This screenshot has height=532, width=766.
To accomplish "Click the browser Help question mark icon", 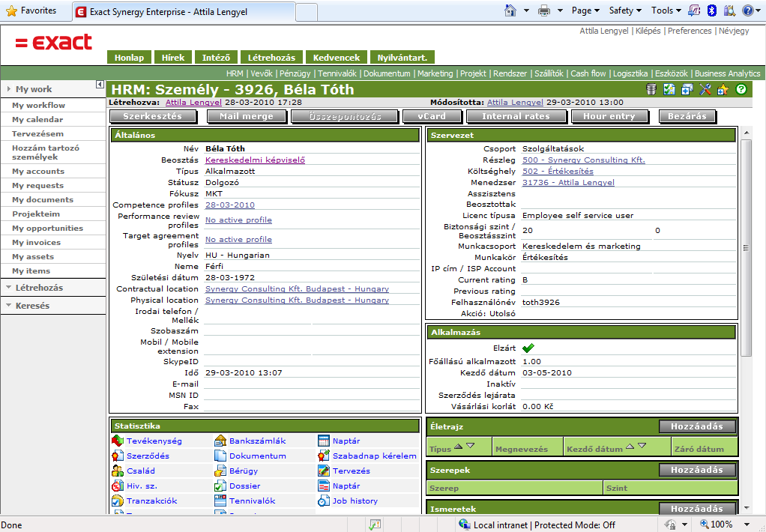I will (747, 10).
